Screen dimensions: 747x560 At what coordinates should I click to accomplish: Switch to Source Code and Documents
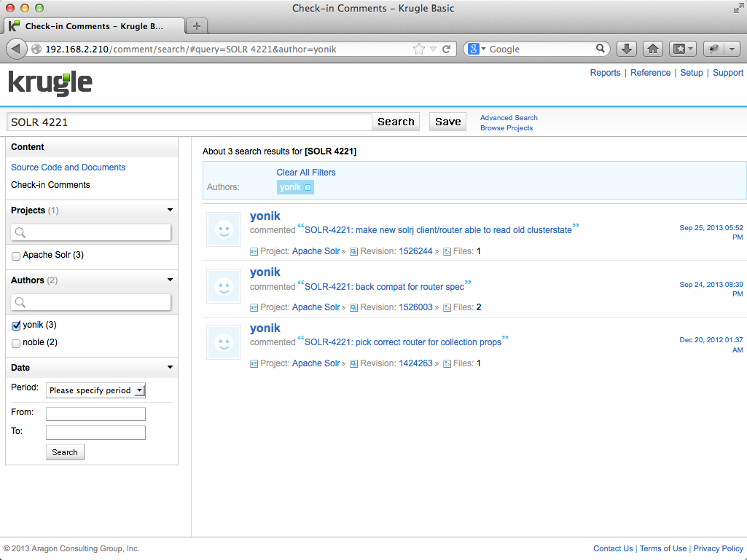tap(68, 167)
